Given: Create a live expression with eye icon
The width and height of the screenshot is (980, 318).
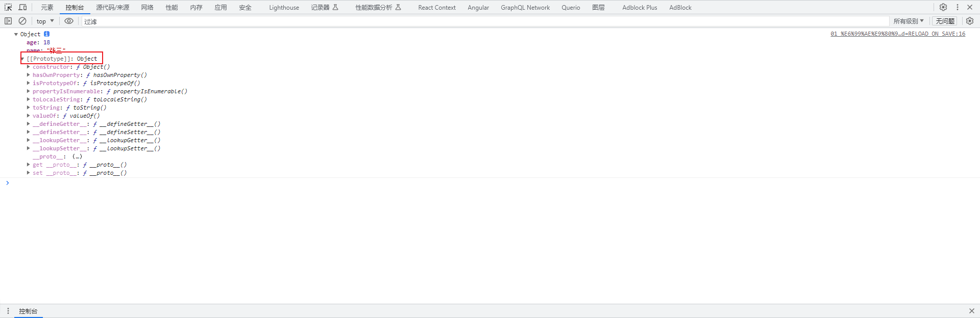Looking at the screenshot, I should coord(69,21).
